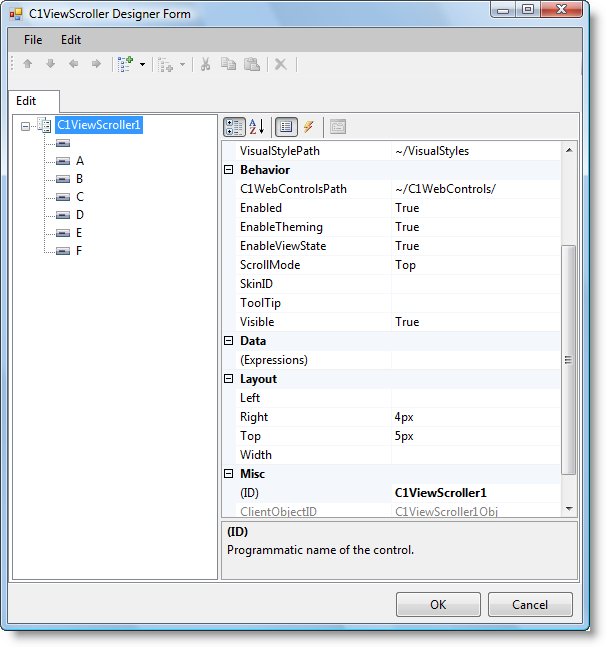
Task: Collapse the Layout category
Action: tap(229, 378)
